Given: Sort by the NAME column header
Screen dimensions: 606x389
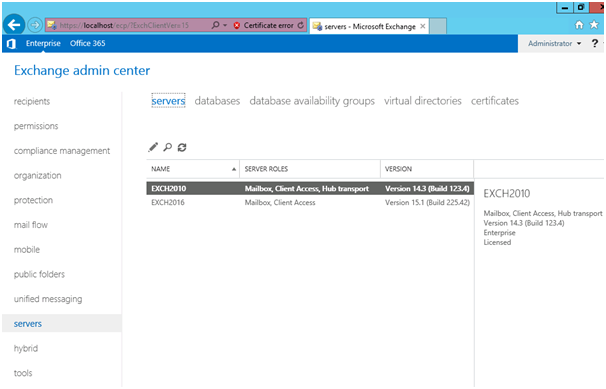Looking at the screenshot, I should (x=193, y=169).
